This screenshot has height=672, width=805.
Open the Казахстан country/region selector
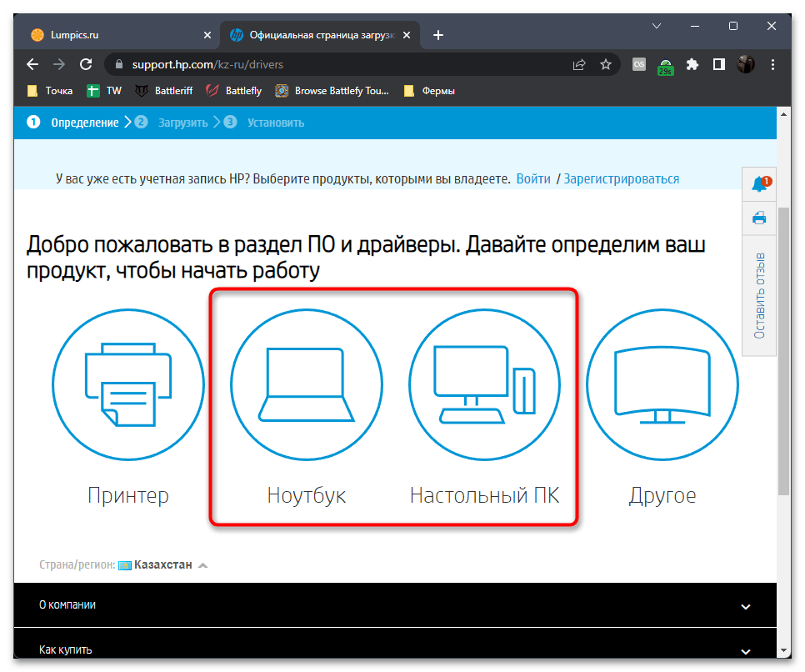pos(163,564)
